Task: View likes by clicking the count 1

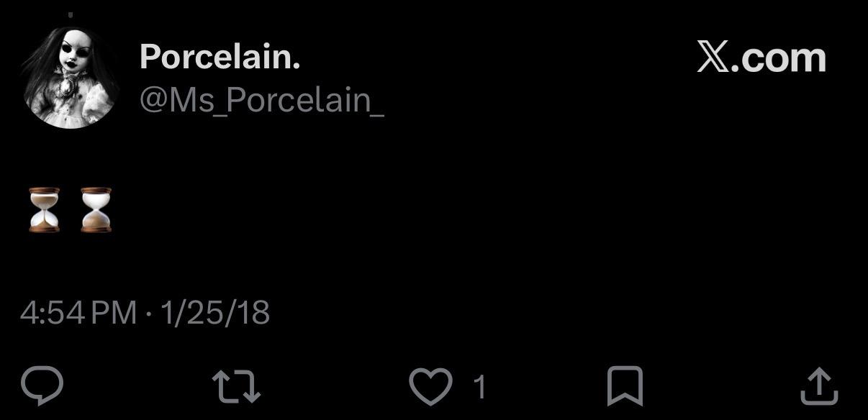Action: pos(480,388)
